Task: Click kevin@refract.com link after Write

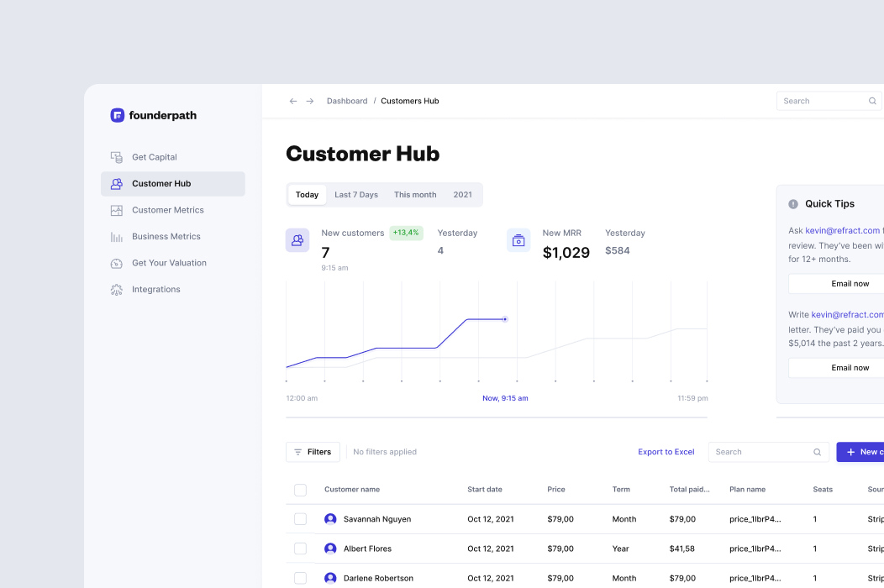Action: click(847, 314)
